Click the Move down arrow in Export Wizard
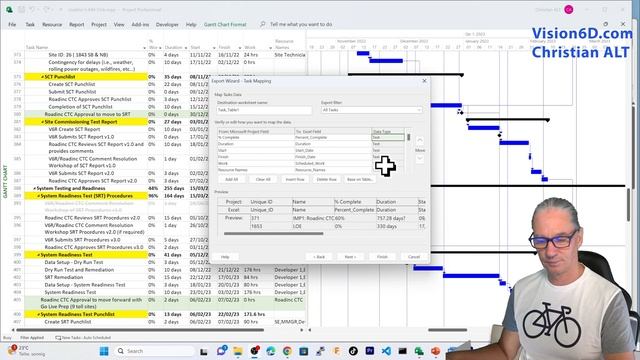 (x=420, y=159)
